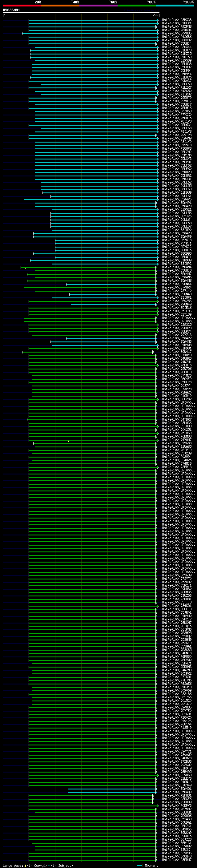Select hit label UniRef100_B4DNE0

point(176,653)
